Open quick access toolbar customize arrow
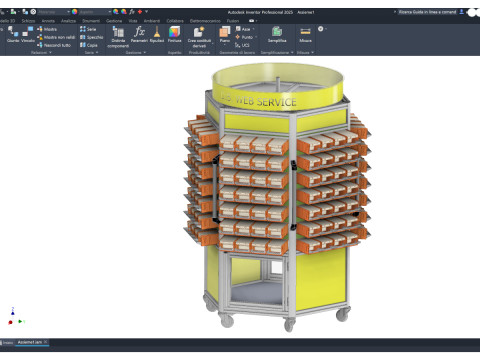Viewport: 480px width, 360px height. click(146, 12)
